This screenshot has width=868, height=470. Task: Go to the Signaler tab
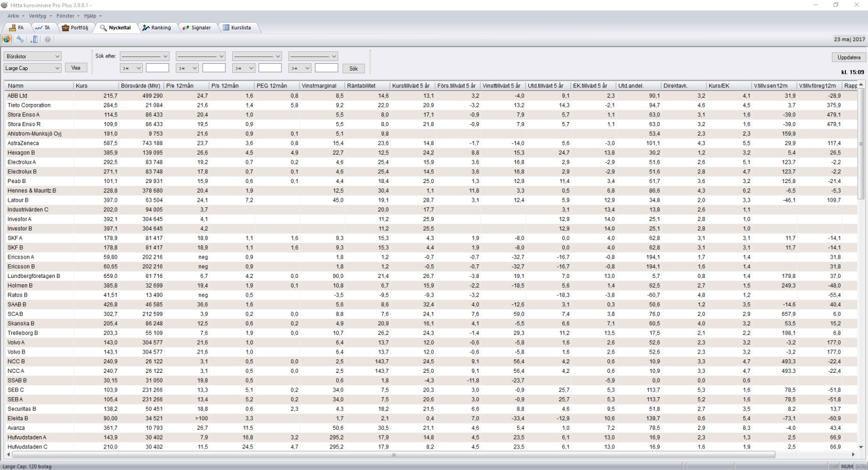click(x=197, y=27)
